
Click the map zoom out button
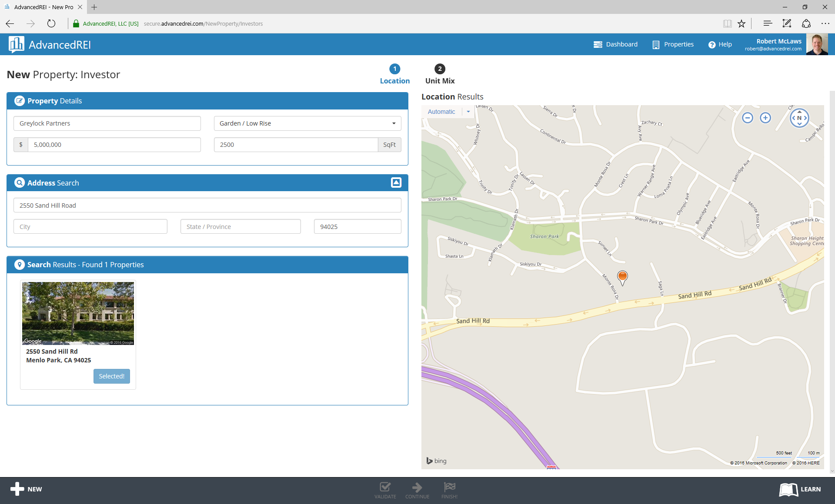click(x=748, y=118)
